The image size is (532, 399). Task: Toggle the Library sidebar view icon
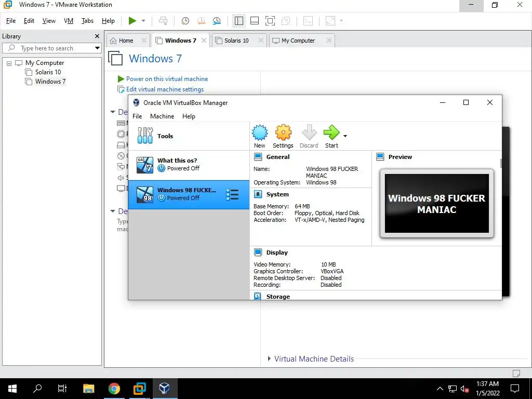(x=239, y=21)
